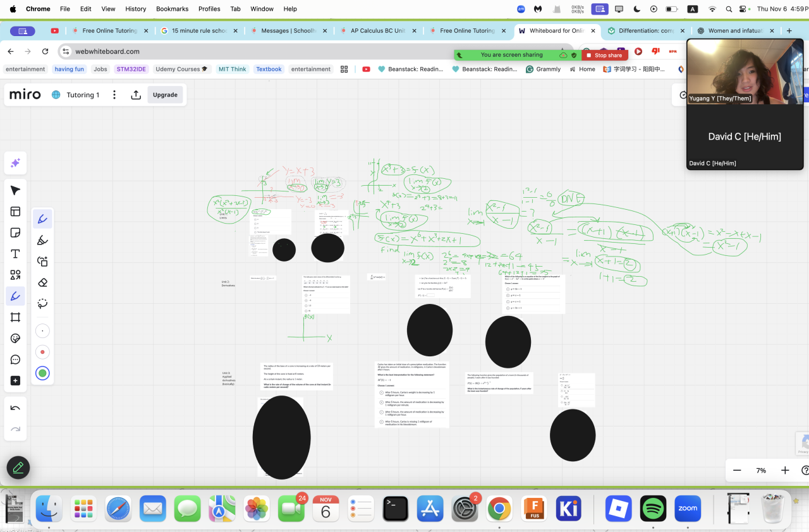Click the Yugang Y video thumbnail
The image size is (809, 532).
745,71
